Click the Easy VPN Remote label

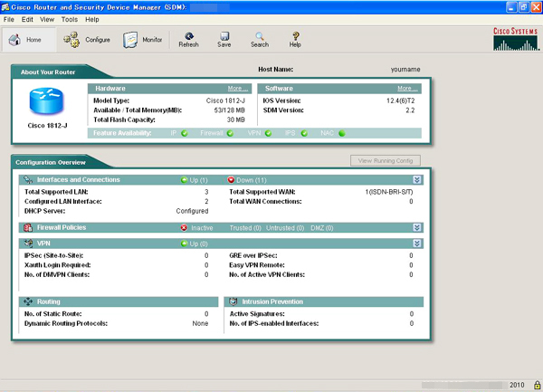(x=257, y=265)
